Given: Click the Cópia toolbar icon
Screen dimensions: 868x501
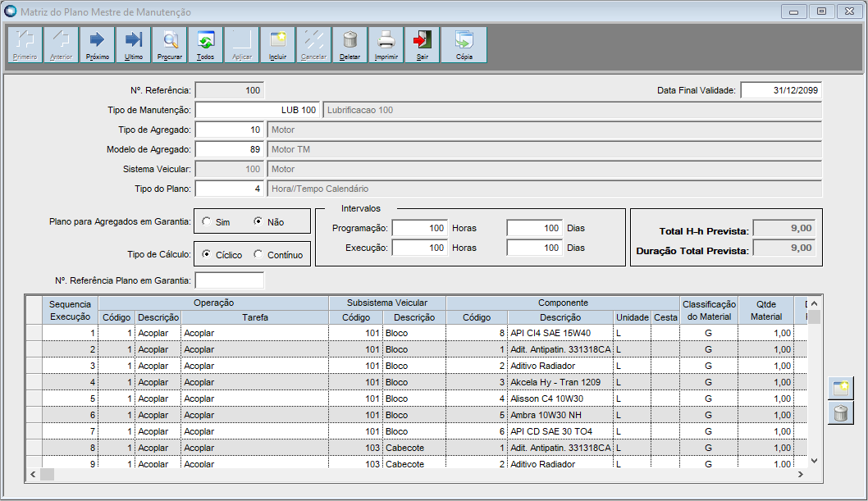Looking at the screenshot, I should point(464,44).
